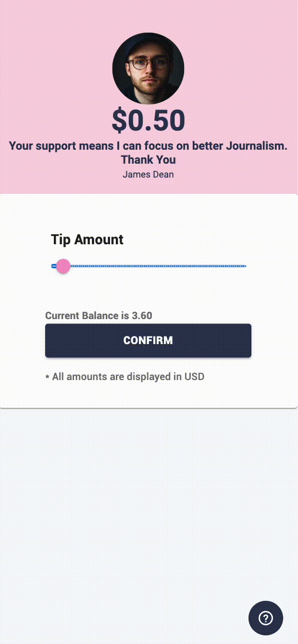Click James Dean's round profile photo
Image resolution: width=298 pixels, height=644 pixels.
coord(148,68)
